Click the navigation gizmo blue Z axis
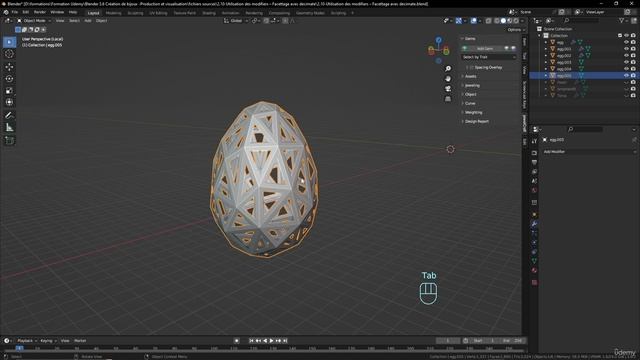Image resolution: width=640 pixels, height=360 pixels. pos(438,40)
